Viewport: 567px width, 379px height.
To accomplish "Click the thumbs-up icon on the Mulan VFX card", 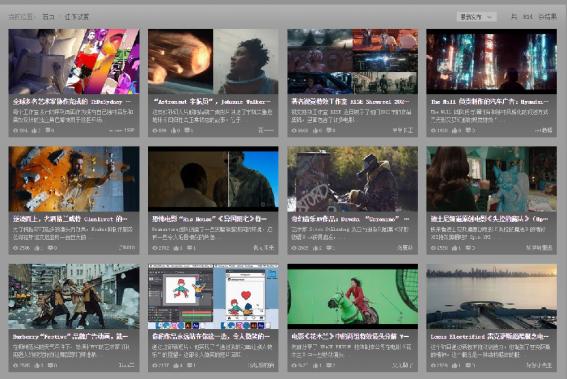I will pyautogui.click(x=315, y=365).
